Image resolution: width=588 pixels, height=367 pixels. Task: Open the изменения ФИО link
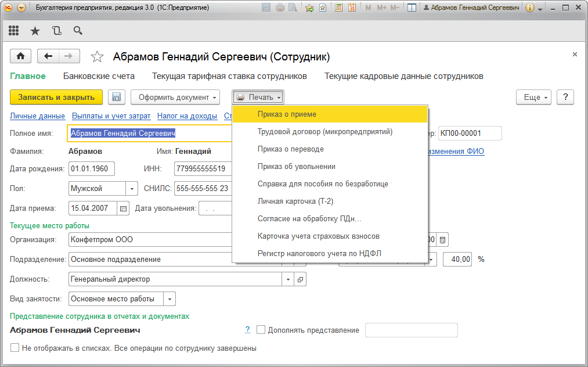[456, 151]
